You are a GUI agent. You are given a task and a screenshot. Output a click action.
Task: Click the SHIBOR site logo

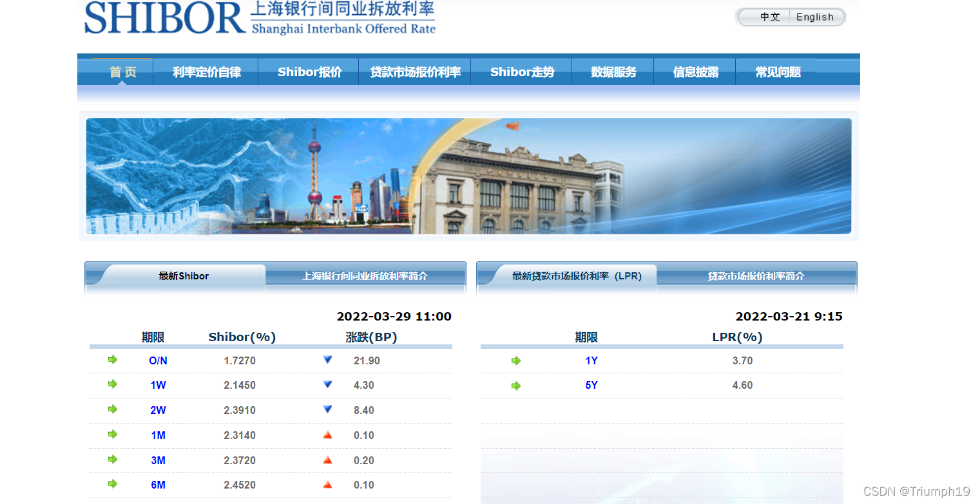(260, 18)
